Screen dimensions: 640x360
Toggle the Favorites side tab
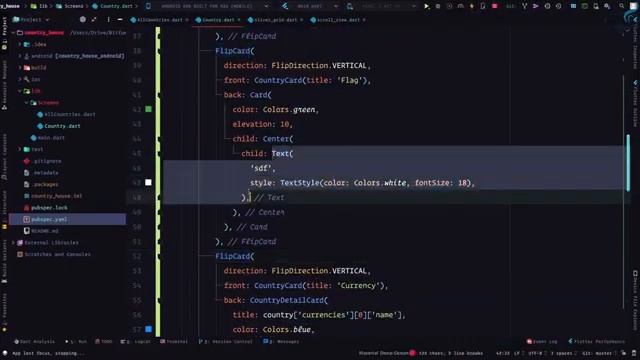tap(4, 312)
